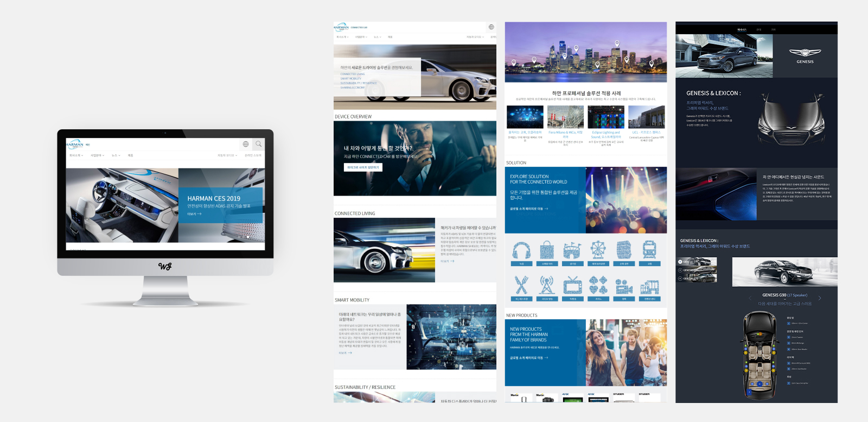Expand 뉴스 dropdown on the Connected Car page
868x422 pixels.
click(x=377, y=37)
